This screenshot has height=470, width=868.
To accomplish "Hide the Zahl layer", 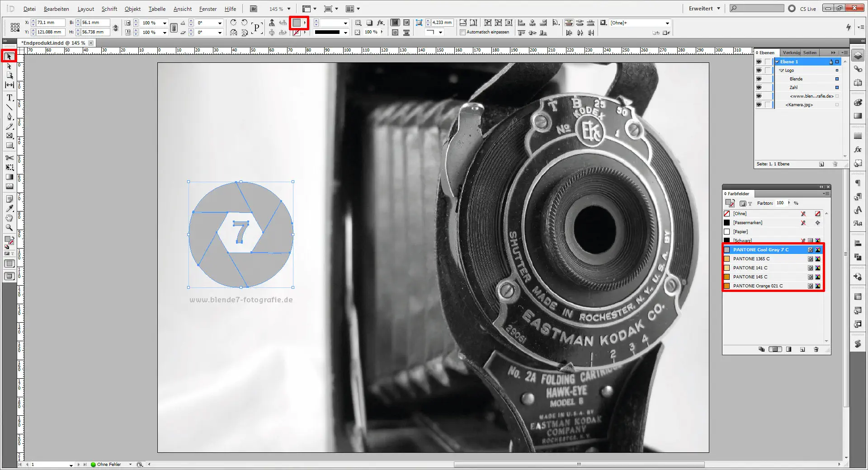I will point(759,87).
